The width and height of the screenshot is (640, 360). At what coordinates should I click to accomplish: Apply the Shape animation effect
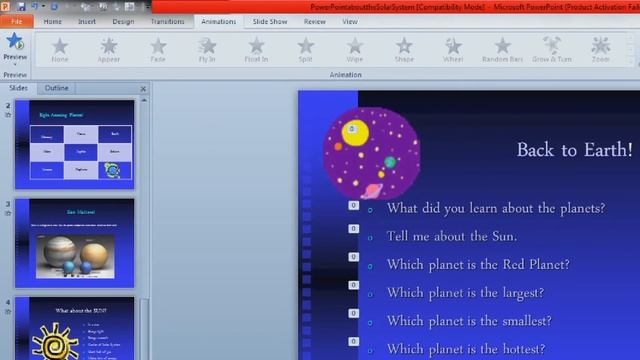404,50
